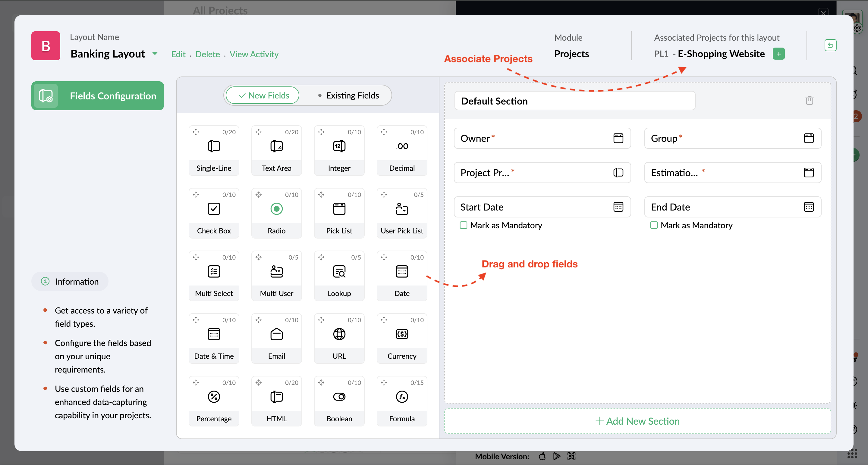Image resolution: width=868 pixels, height=465 pixels.
Task: Open the Owner field pick list
Action: click(x=618, y=138)
